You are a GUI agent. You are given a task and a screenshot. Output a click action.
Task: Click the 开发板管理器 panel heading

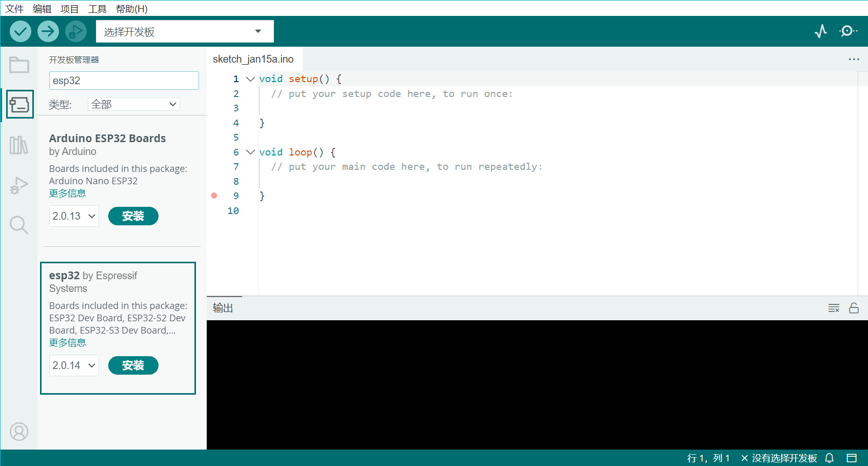click(74, 60)
